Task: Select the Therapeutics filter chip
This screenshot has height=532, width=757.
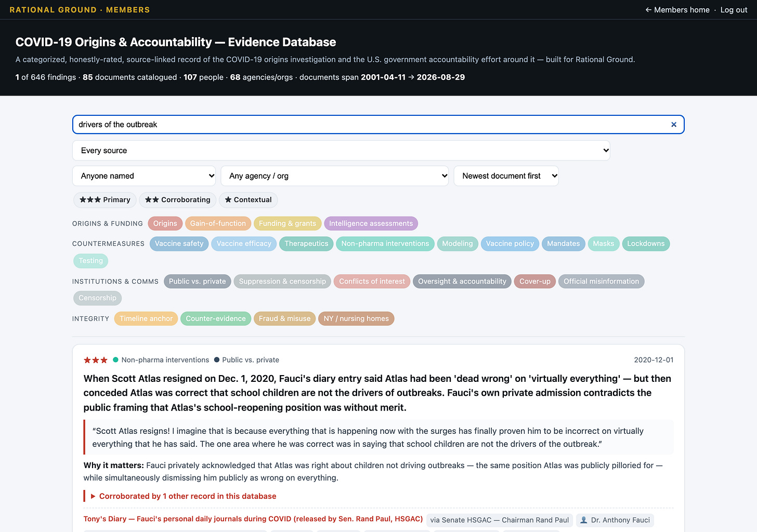Action: click(x=306, y=244)
